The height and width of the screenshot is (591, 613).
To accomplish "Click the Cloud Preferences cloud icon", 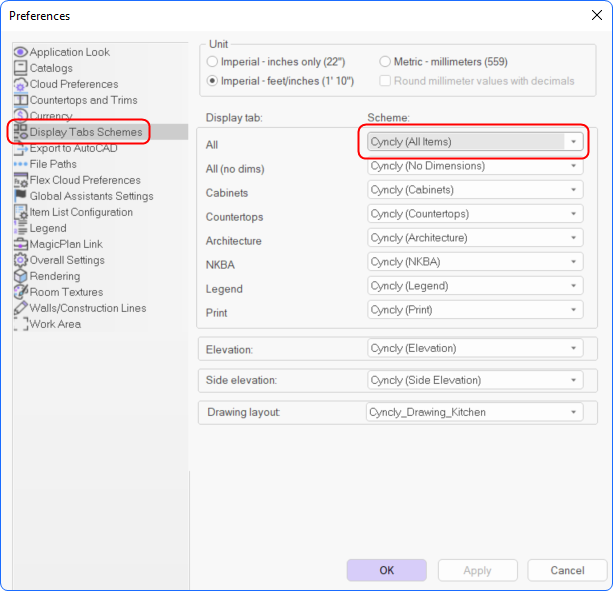I will pyautogui.click(x=21, y=84).
